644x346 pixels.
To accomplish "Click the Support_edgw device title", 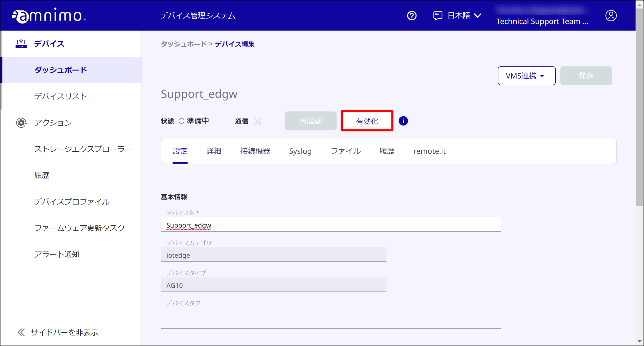I will tap(199, 94).
